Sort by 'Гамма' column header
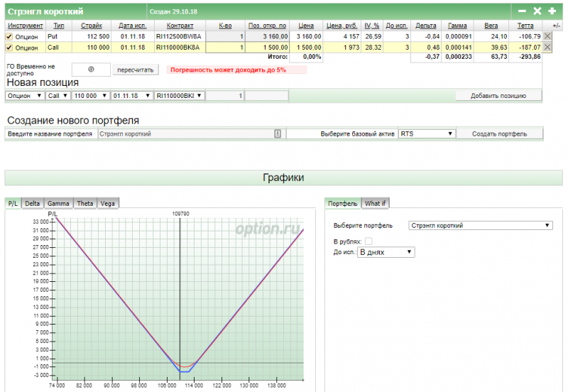 [457, 26]
